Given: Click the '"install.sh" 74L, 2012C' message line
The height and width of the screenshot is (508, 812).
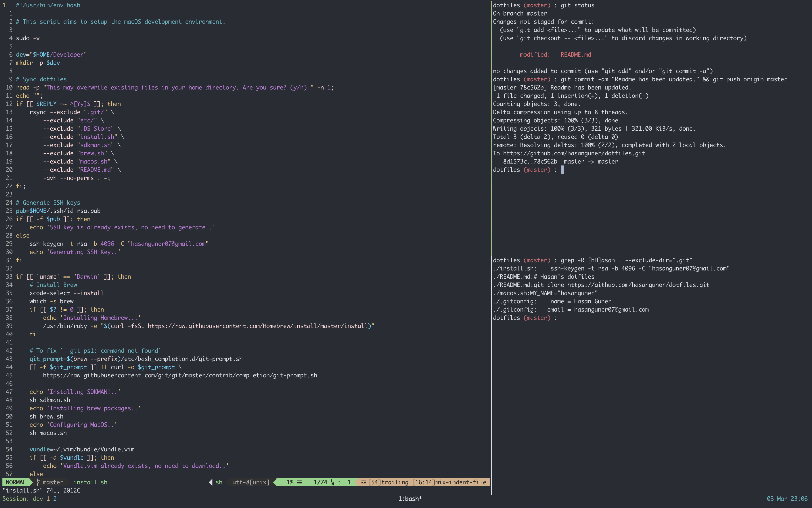Looking at the screenshot, I should point(41,490).
